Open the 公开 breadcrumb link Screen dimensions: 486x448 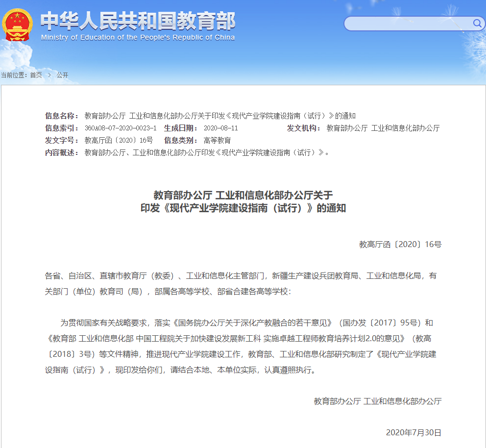point(62,75)
